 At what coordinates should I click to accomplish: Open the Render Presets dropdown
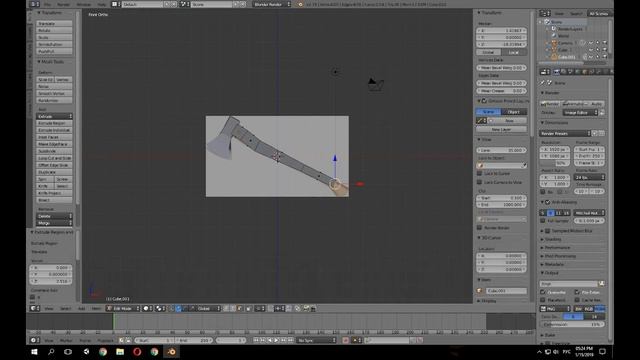click(565, 133)
